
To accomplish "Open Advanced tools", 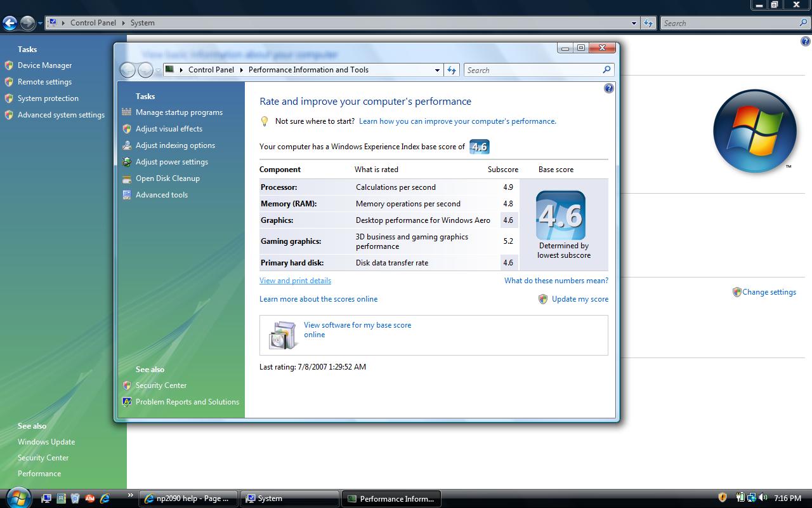I will 162,195.
